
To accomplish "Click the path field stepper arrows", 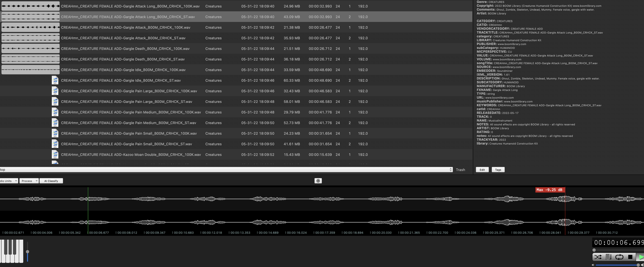I will click(451, 170).
